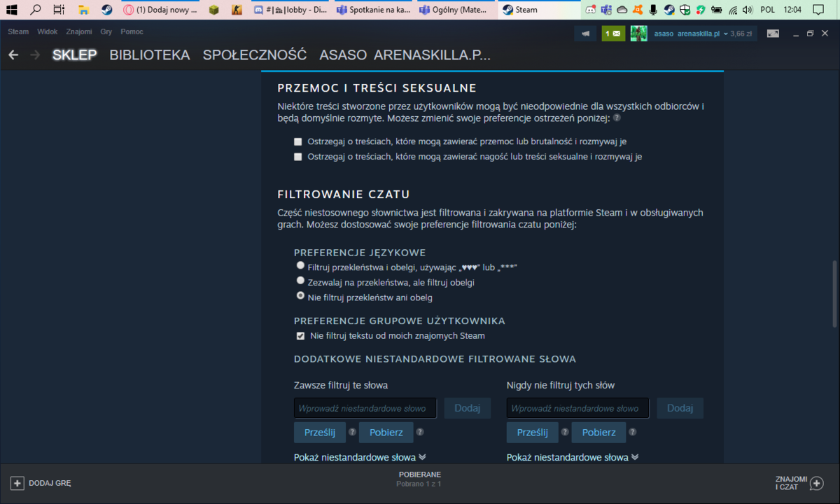Open the Znajomi menu
Screen dimensions: 840x504
(x=79, y=31)
